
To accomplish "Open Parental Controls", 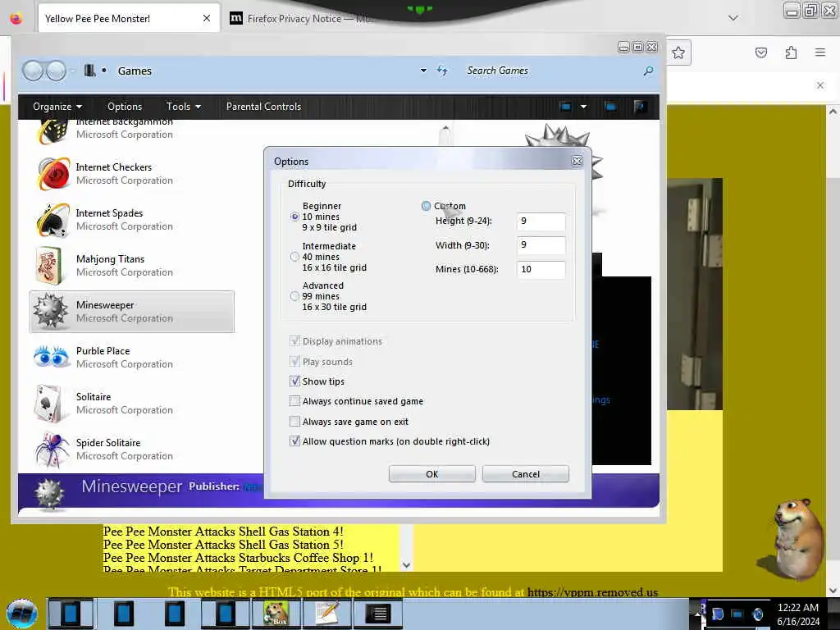I will click(x=263, y=107).
